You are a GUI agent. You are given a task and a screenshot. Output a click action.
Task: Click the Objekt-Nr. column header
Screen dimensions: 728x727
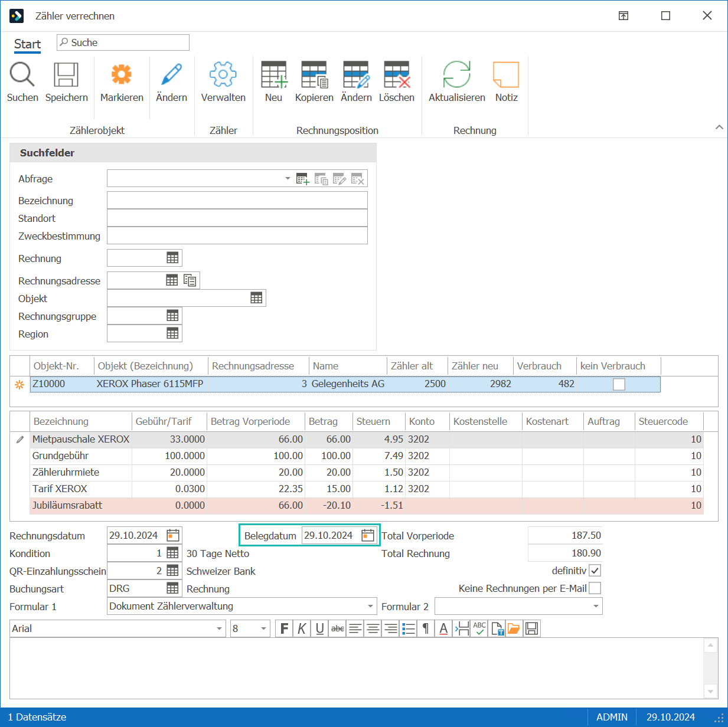tap(62, 366)
